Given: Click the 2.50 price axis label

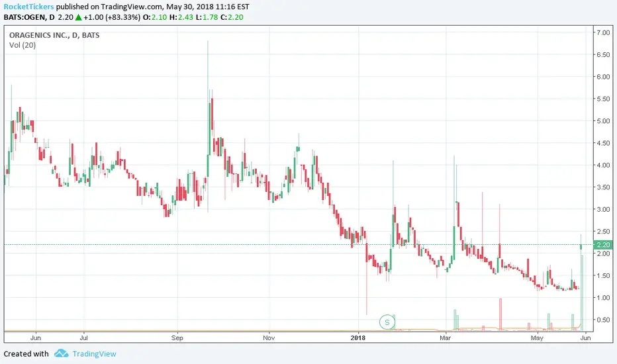Looking at the screenshot, I should [603, 232].
